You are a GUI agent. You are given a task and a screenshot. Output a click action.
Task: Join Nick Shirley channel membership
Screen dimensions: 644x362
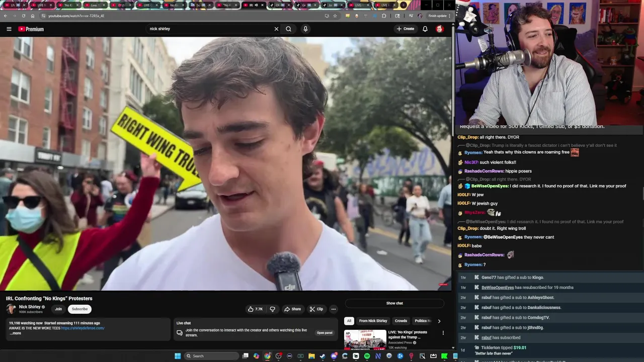[58, 309]
